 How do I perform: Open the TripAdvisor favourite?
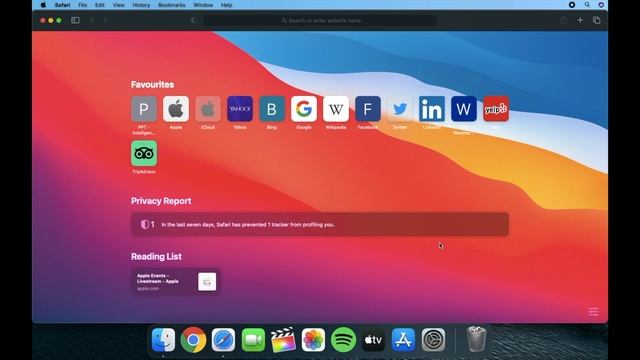point(144,153)
